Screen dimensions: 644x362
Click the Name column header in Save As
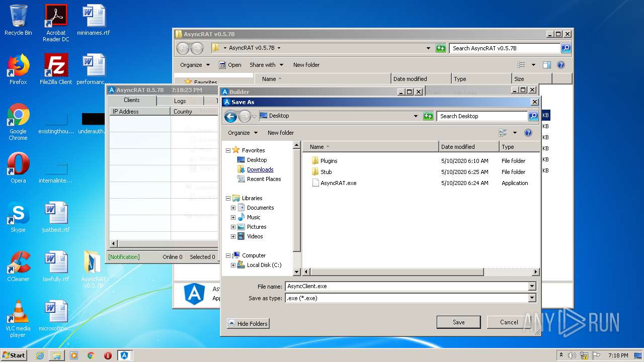tap(371, 147)
